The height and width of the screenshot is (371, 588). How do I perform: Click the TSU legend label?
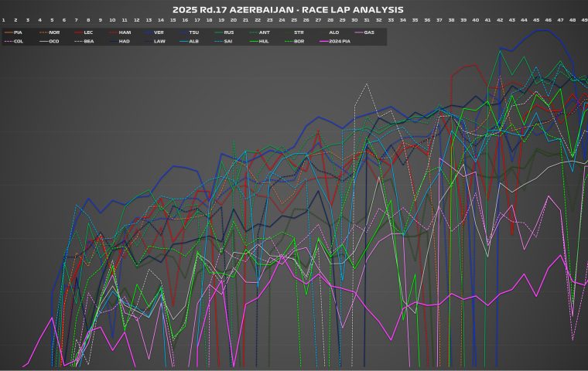pyautogui.click(x=194, y=32)
